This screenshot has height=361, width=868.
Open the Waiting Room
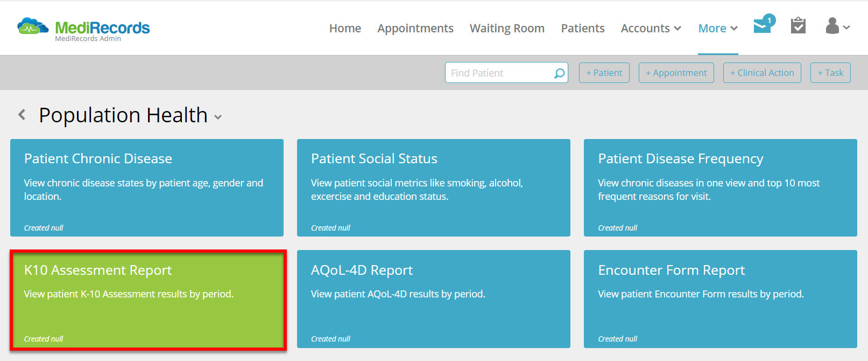click(507, 28)
